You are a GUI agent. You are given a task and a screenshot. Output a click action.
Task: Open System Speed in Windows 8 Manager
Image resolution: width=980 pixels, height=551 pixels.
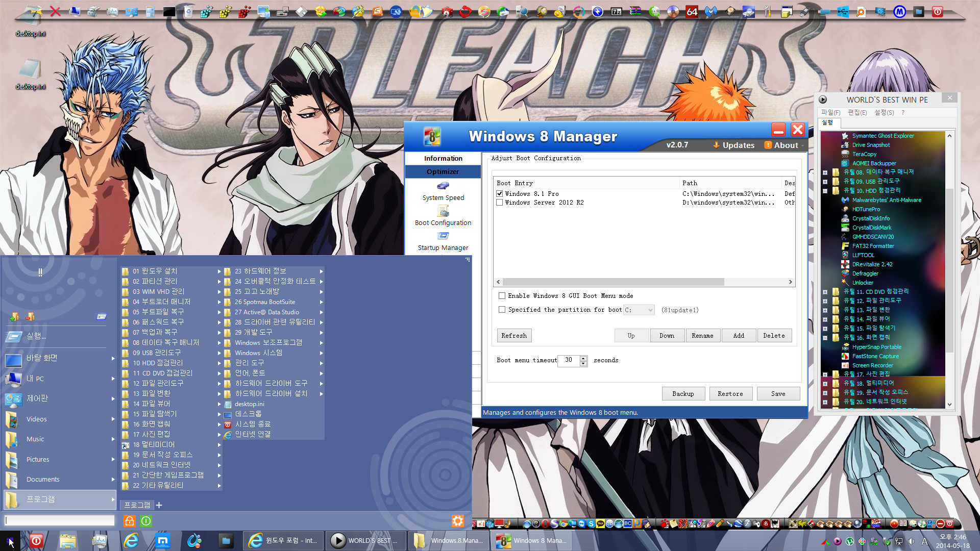443,191
